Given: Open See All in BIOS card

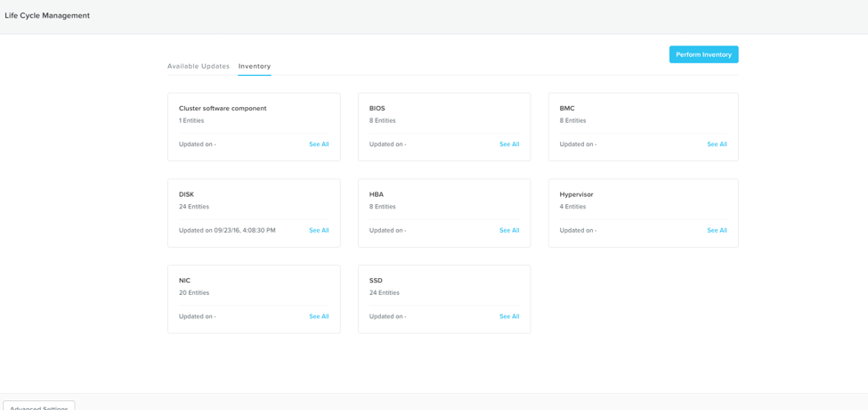Looking at the screenshot, I should (509, 144).
